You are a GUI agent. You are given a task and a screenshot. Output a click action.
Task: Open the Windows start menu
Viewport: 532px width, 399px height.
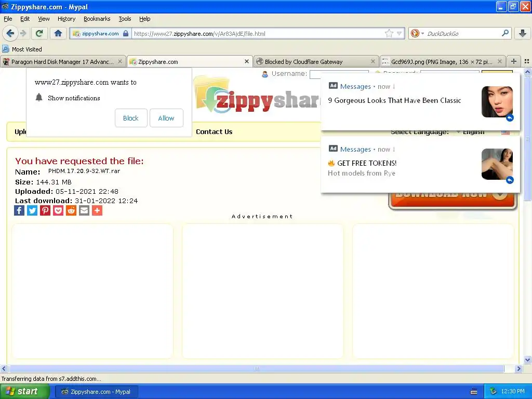coord(25,391)
